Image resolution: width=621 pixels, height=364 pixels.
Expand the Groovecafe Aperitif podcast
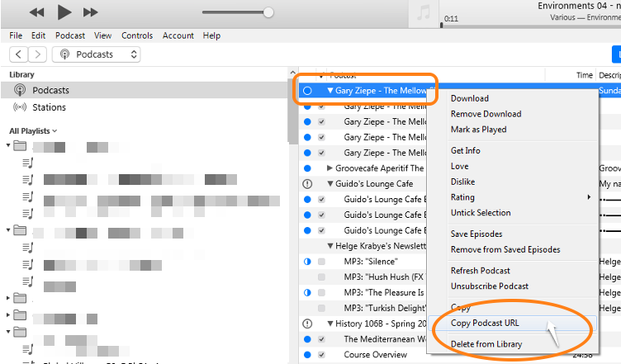tap(329, 168)
